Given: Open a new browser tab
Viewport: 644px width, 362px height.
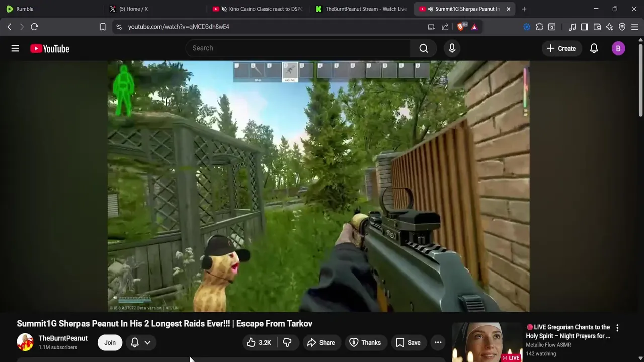Looking at the screenshot, I should (x=524, y=9).
